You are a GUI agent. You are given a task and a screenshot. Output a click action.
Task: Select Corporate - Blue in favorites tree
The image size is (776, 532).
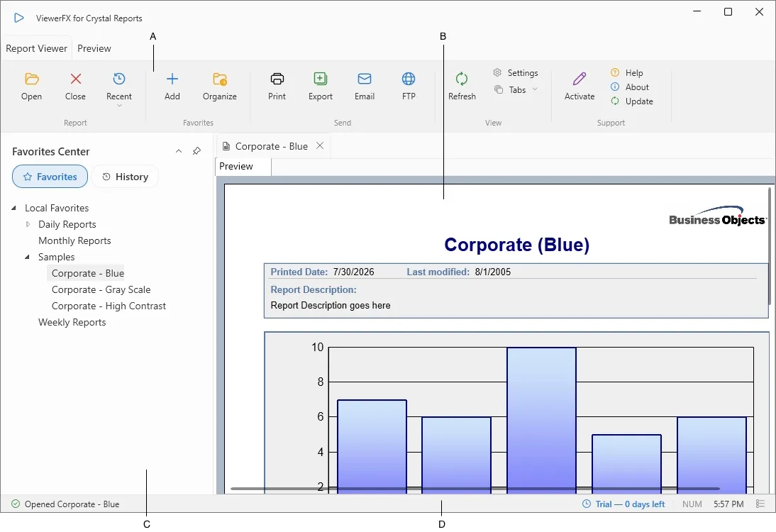[87, 274]
